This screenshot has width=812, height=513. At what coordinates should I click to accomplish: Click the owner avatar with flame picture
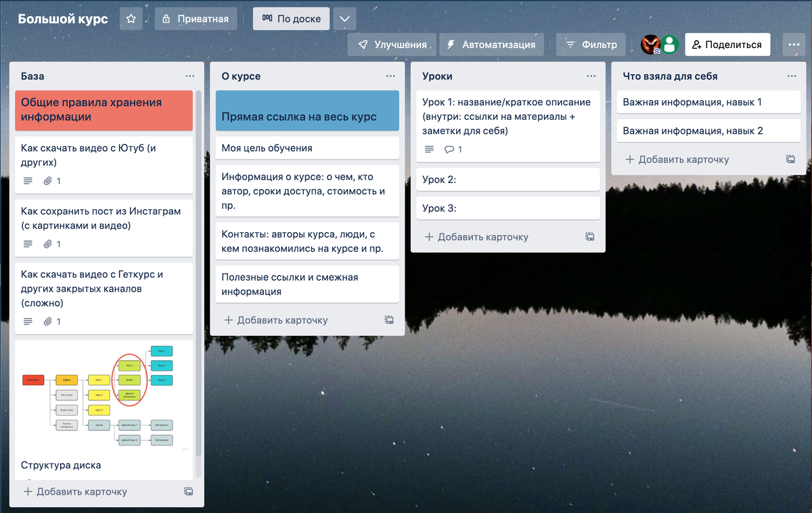coord(650,45)
